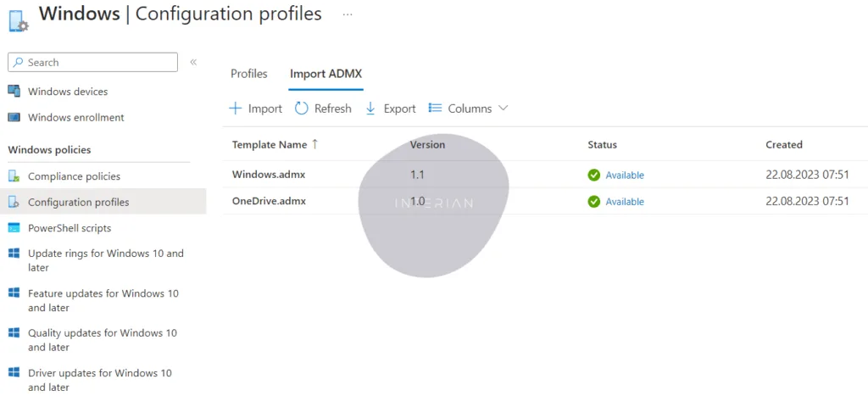Viewport: 868px width, 407px height.
Task: Click the Created column header
Action: [x=784, y=144]
